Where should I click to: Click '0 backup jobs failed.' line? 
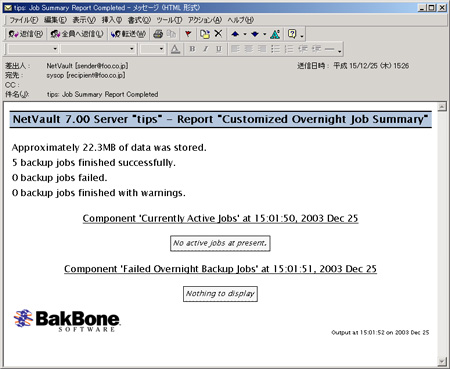coord(60,178)
